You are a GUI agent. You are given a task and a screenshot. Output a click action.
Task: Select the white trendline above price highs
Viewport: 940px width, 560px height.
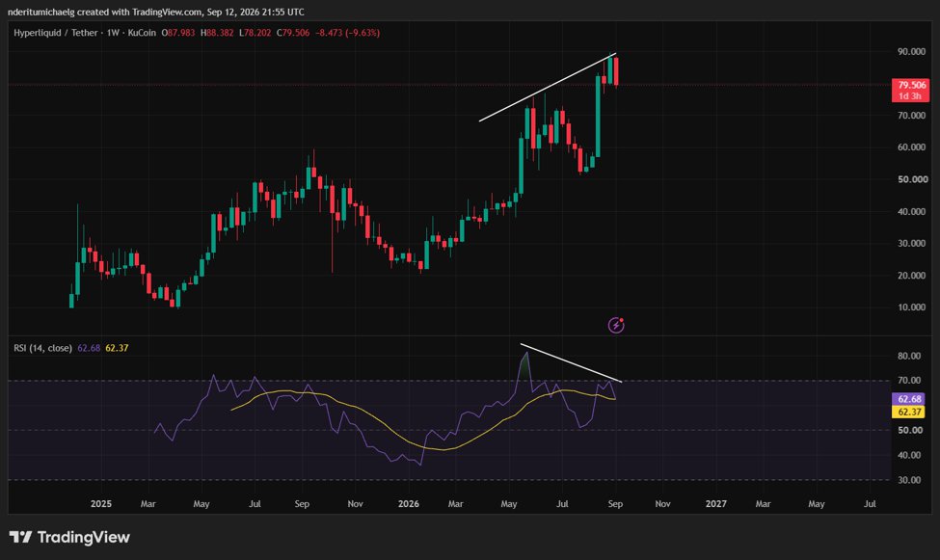(548, 88)
